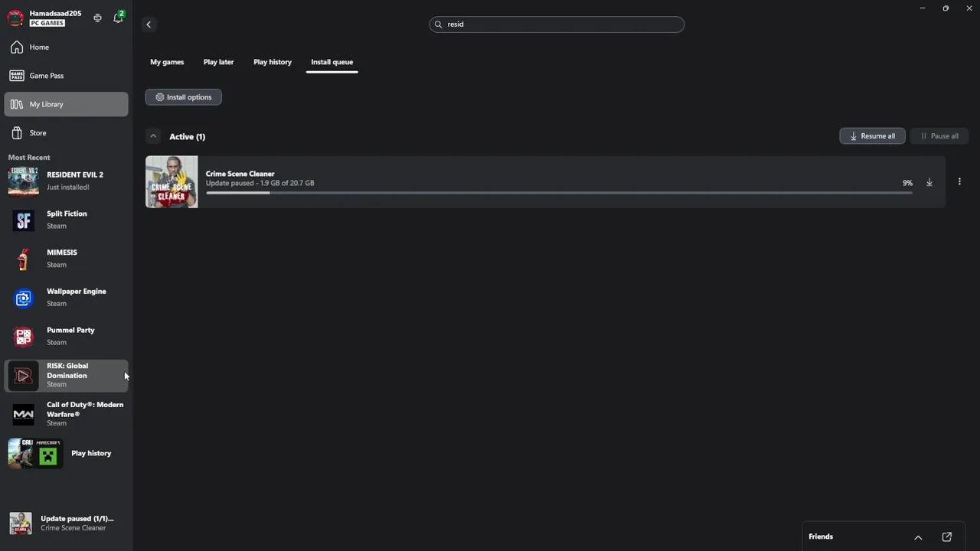Open the print queue icon near profile
Screen dimensions: 980x551
[97, 18]
